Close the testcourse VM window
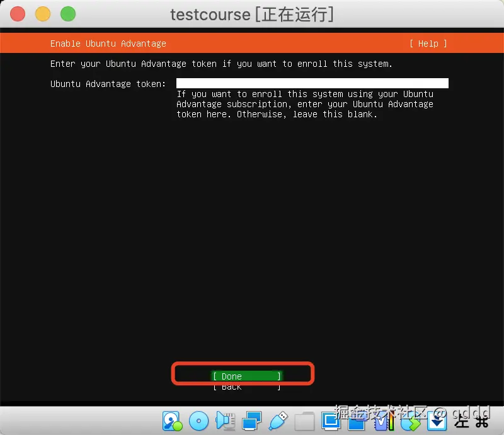 tap(18, 14)
